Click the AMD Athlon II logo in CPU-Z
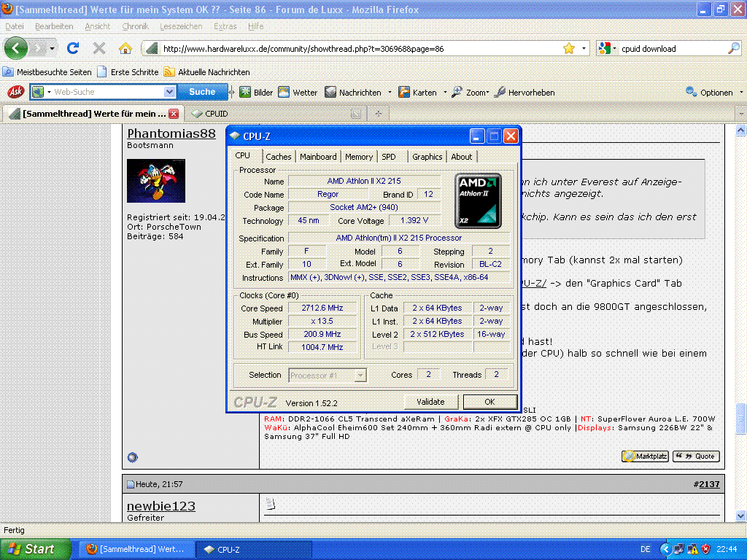Image resolution: width=747 pixels, height=560 pixels. click(x=478, y=201)
